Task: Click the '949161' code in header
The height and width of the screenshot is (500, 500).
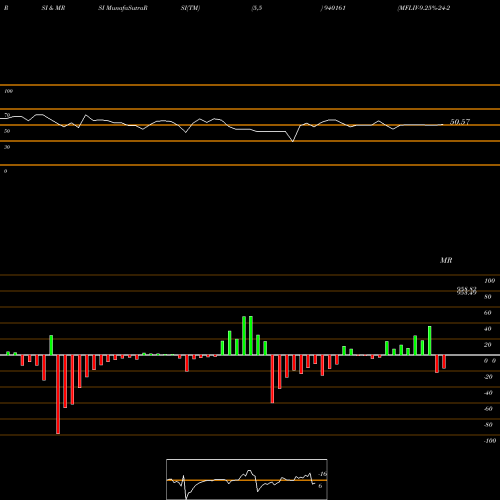Action: click(334, 8)
